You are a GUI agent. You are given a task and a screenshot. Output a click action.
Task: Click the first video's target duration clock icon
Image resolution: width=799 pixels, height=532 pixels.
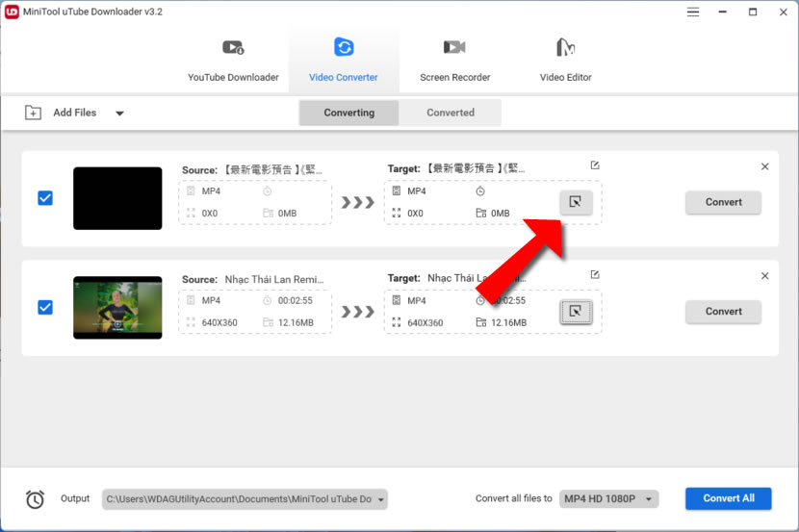[x=480, y=190]
